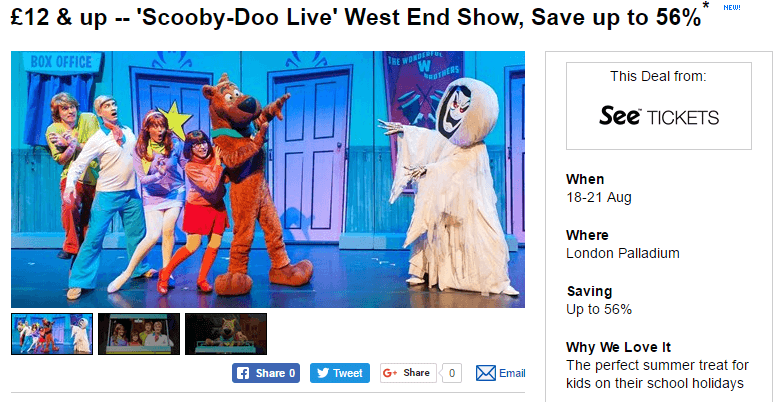Click the Google Share button text
This screenshot has width=779, height=402.
[x=416, y=373]
